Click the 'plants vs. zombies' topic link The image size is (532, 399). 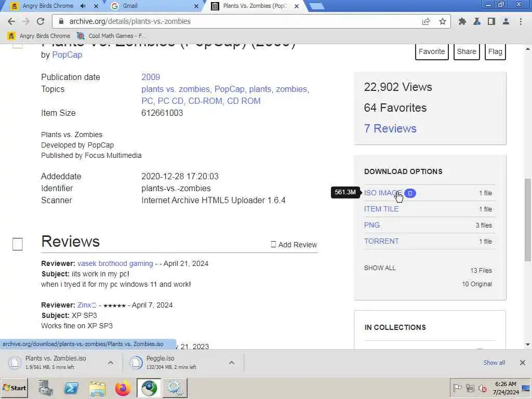point(176,89)
